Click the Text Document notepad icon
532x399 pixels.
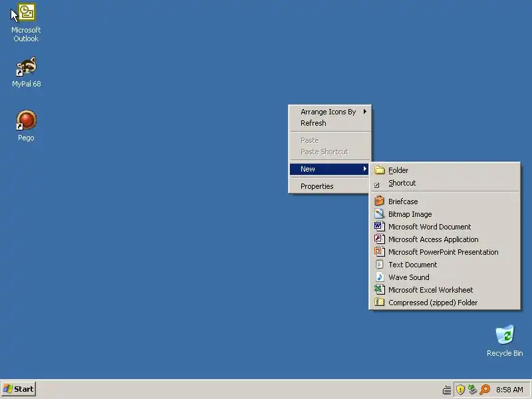379,264
